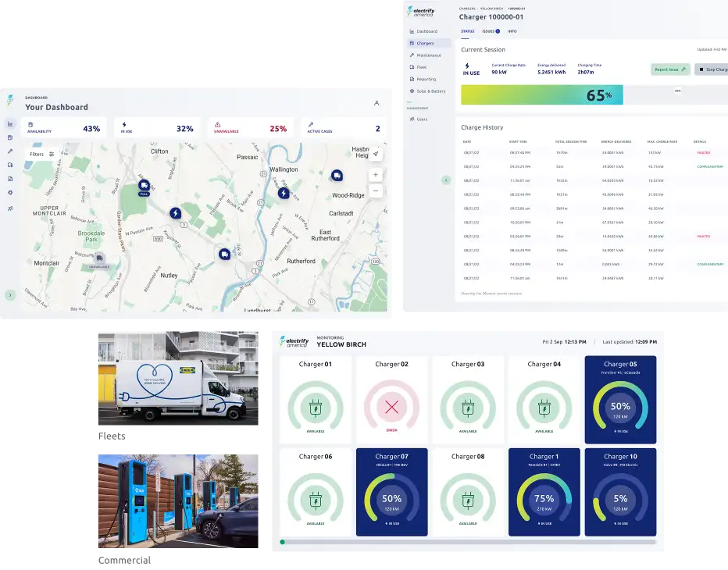Click the Stop Charge button
This screenshot has height=570, width=728.
712,69
